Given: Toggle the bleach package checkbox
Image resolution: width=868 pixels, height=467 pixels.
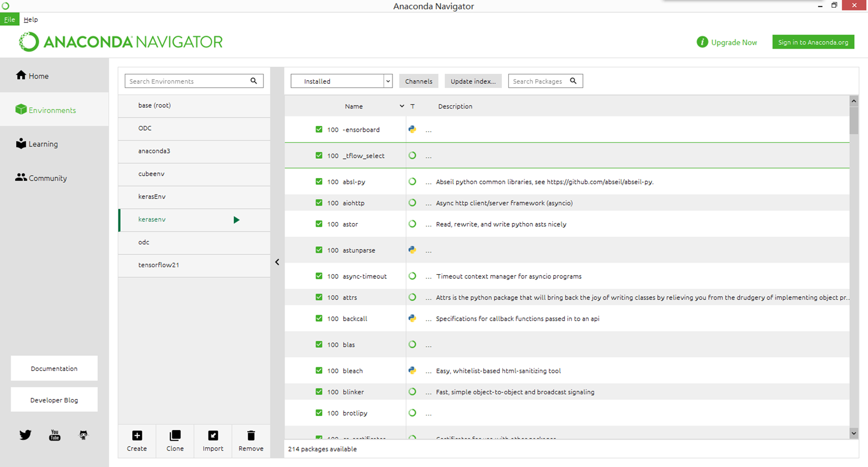Looking at the screenshot, I should [319, 370].
